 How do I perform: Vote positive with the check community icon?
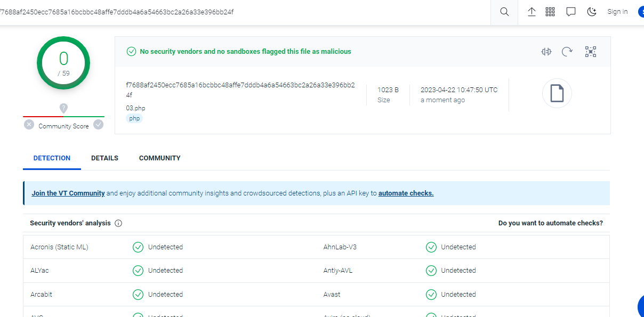[98, 125]
